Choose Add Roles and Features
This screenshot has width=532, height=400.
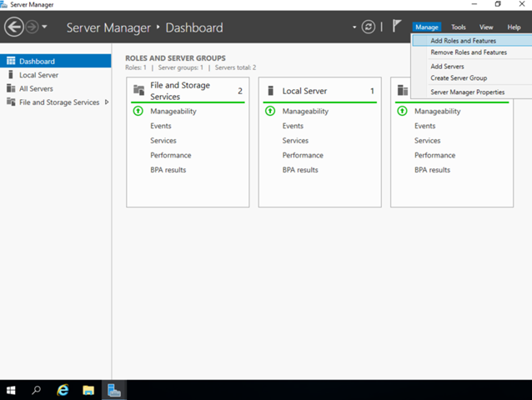472,41
